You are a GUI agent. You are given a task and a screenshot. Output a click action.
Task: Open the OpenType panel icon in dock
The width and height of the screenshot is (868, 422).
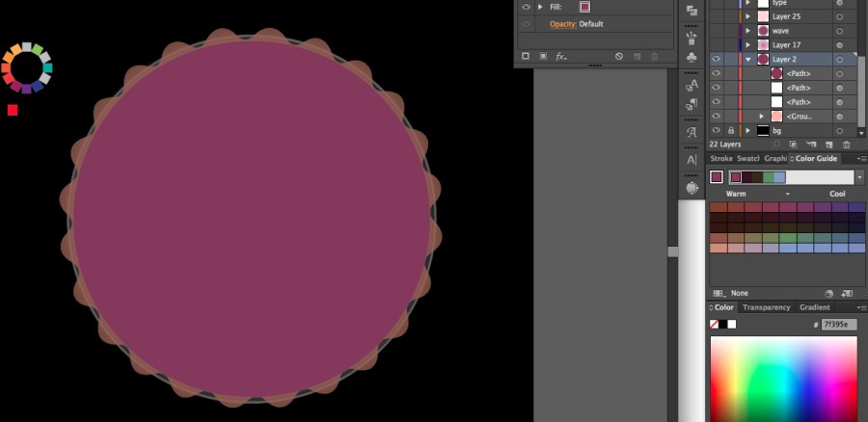[692, 188]
